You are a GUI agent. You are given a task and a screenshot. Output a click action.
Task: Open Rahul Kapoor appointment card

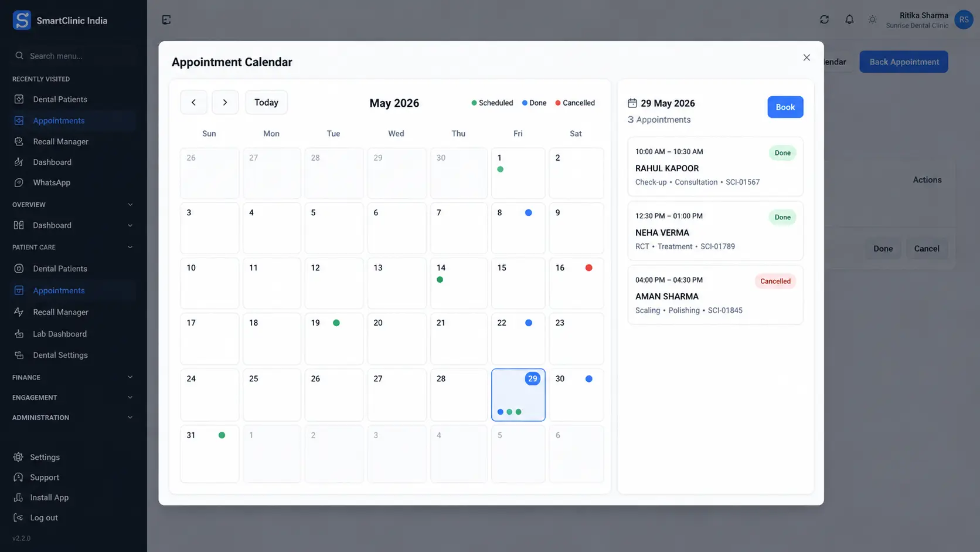715,167
